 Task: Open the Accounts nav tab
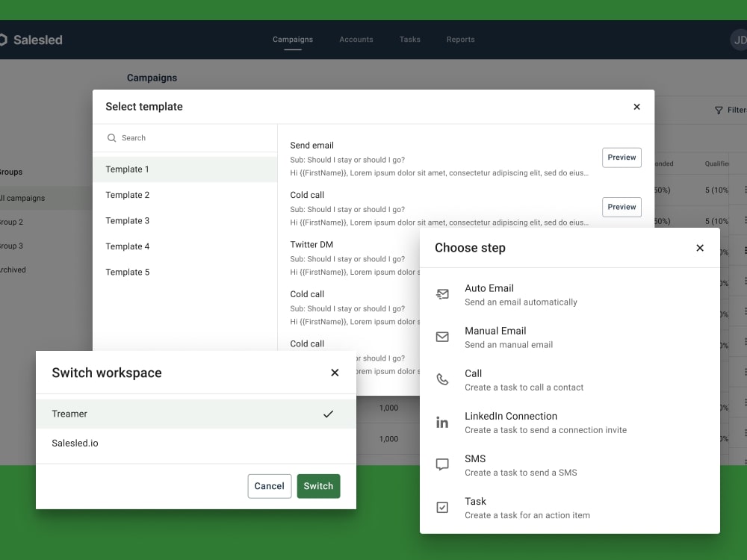pyautogui.click(x=356, y=40)
